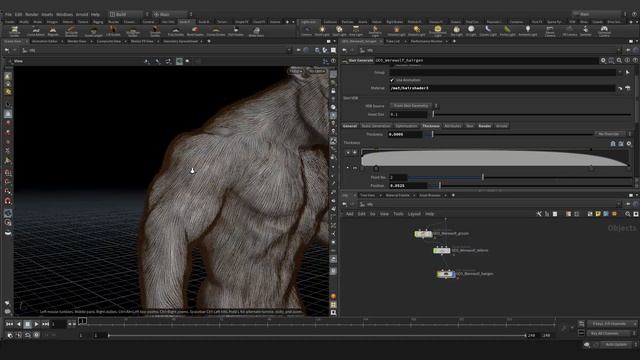Switch to the Geometry Spreadsheet tab

coord(180,41)
